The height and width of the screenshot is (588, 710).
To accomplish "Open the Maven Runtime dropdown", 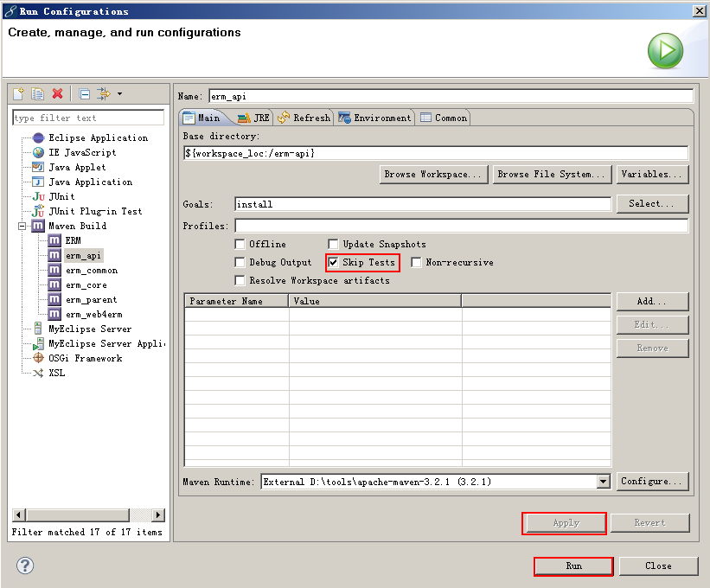I will [603, 482].
